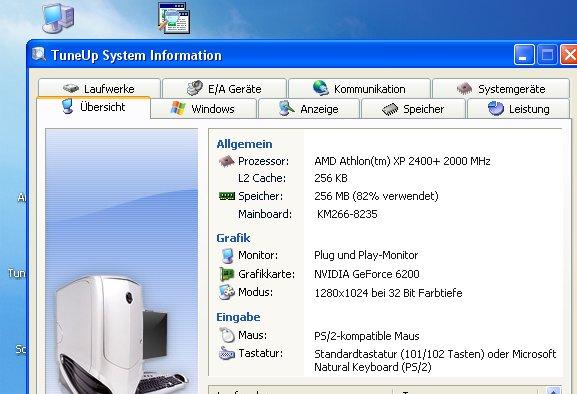Select the 'AMD Athlon(tm) XP 2400+ 2000 MHz' value
The image size is (577, 394).
[402, 161]
